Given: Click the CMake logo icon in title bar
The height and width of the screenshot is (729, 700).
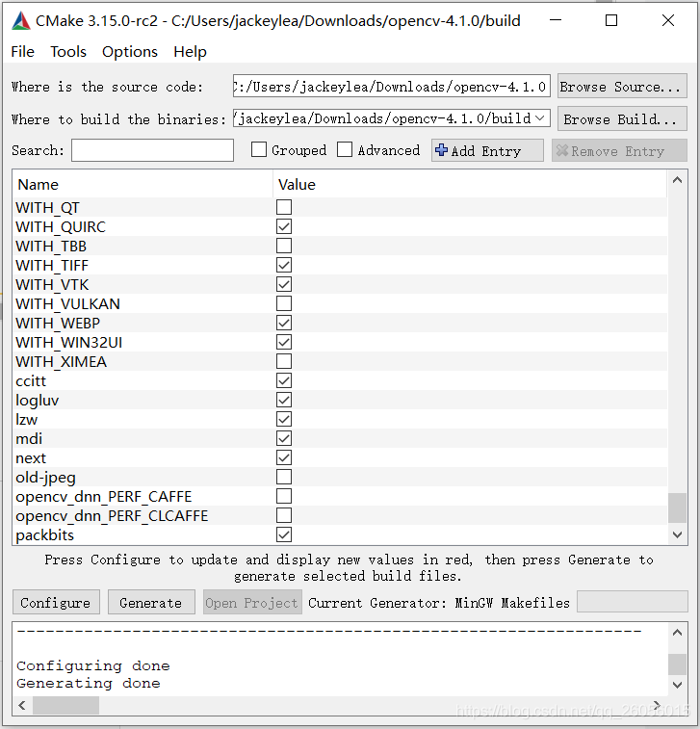Looking at the screenshot, I should click(21, 21).
